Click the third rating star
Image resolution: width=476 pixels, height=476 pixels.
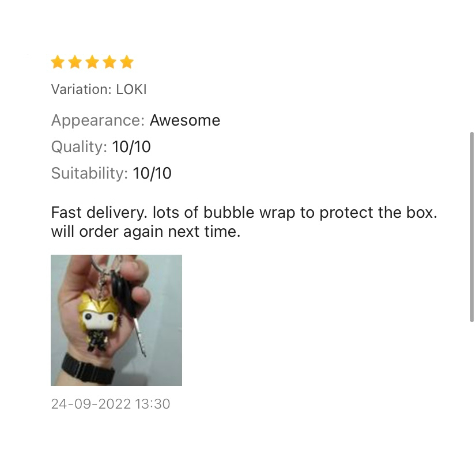point(92,62)
